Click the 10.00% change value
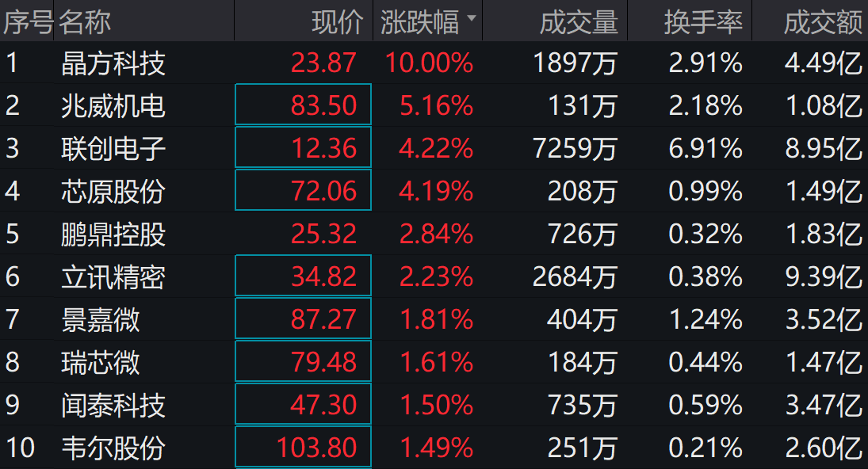The image size is (868, 469). click(x=429, y=63)
